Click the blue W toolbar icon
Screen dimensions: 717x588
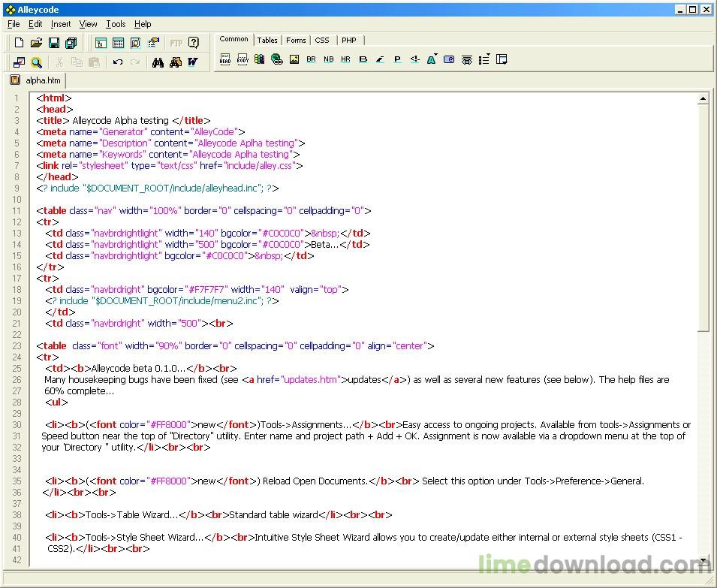tap(193, 62)
